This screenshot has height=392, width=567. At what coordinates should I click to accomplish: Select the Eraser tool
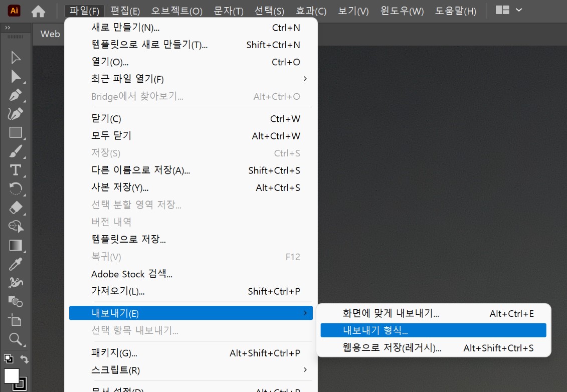(16, 208)
